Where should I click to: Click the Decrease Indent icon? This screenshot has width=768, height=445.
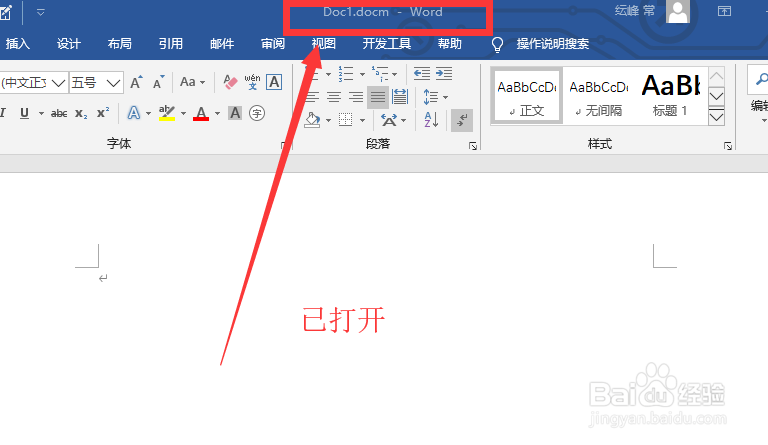pos(422,73)
